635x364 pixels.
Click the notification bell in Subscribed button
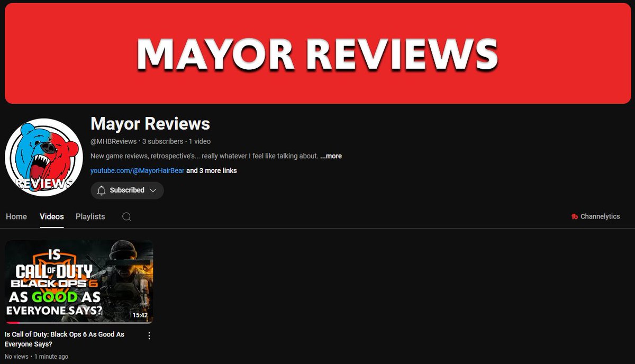[x=102, y=190]
